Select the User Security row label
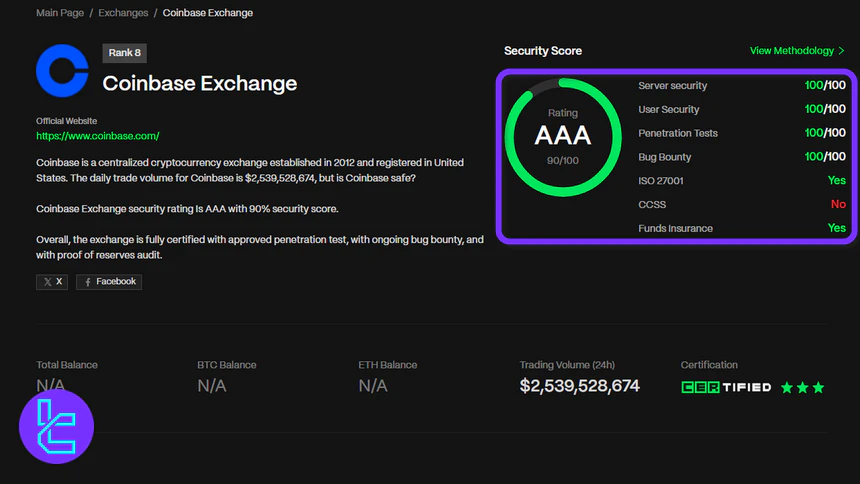860x484 pixels. (x=669, y=109)
